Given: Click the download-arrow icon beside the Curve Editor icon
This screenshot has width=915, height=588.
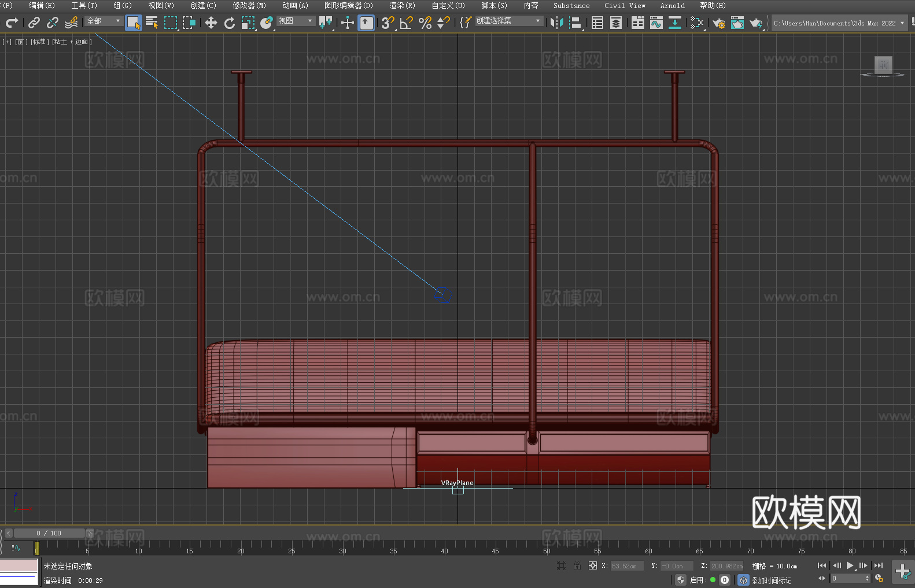Looking at the screenshot, I should pyautogui.click(x=675, y=23).
